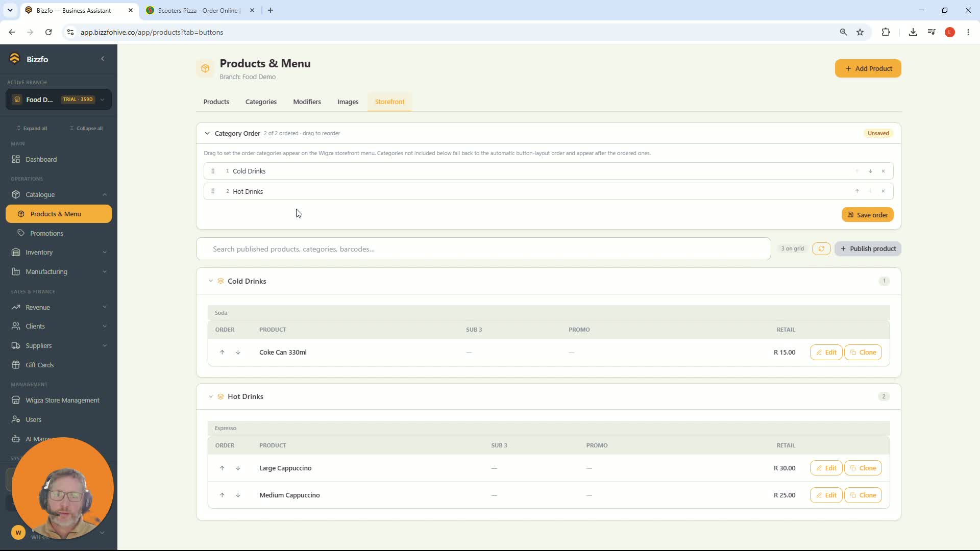Remove Hot Drinks from category order
Screen dimensions: 980x551
[x=883, y=191]
